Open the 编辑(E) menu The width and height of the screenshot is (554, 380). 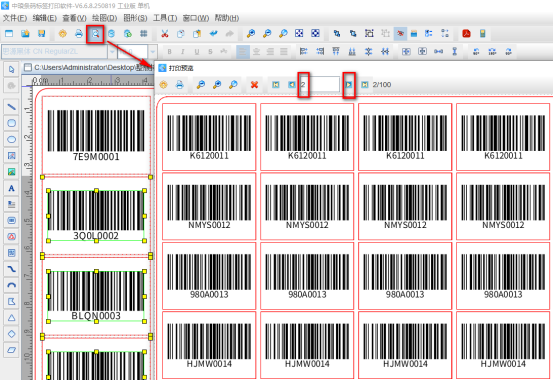click(x=44, y=18)
